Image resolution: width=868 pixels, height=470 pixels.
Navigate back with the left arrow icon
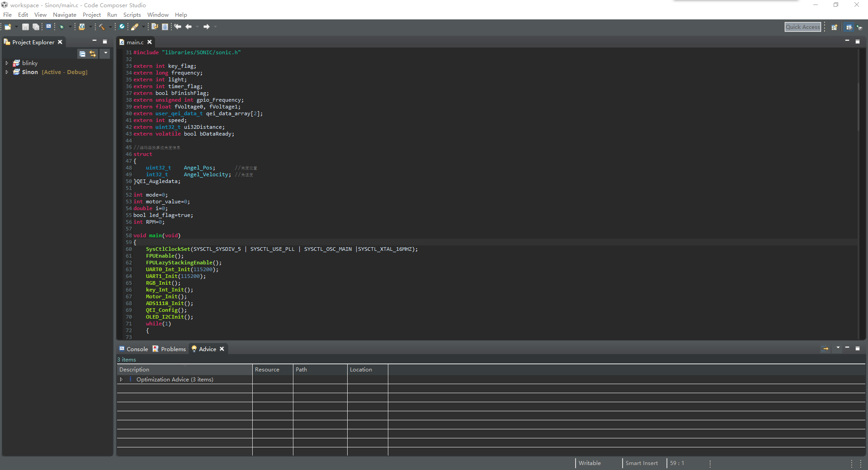[x=189, y=27]
